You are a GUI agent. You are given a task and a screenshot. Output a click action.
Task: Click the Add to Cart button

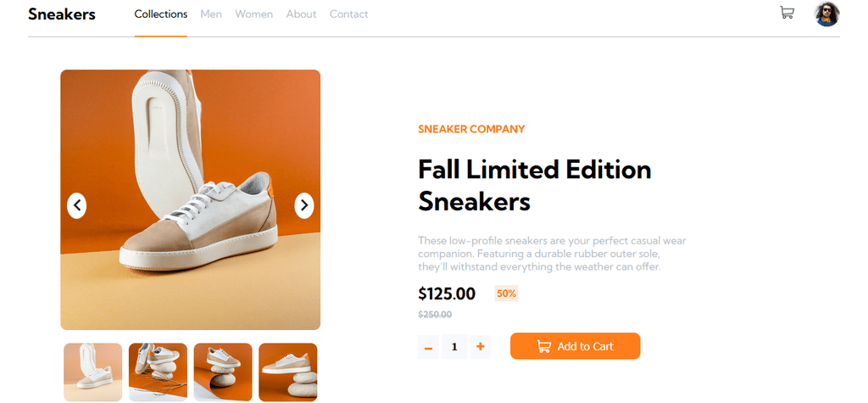click(x=576, y=346)
